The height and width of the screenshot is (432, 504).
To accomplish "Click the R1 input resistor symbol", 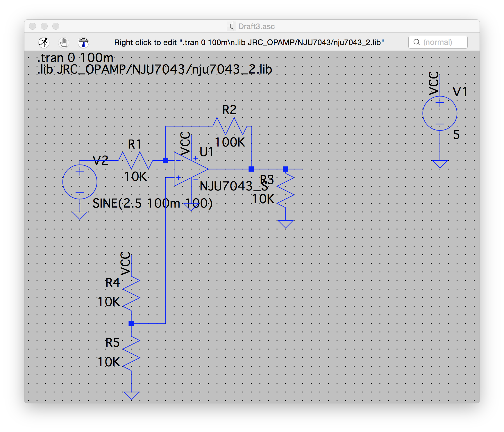I will (135, 160).
